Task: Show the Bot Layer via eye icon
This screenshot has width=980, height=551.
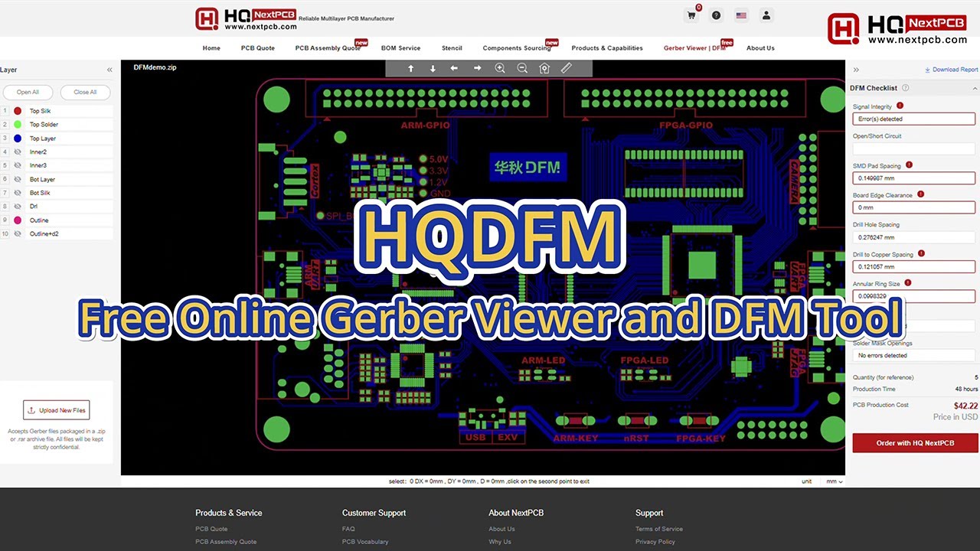Action: pos(17,179)
